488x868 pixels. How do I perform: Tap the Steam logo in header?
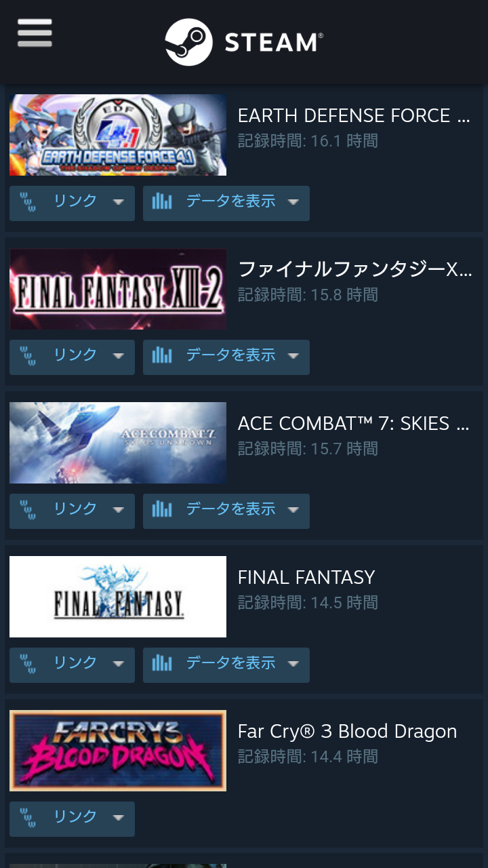click(x=244, y=42)
